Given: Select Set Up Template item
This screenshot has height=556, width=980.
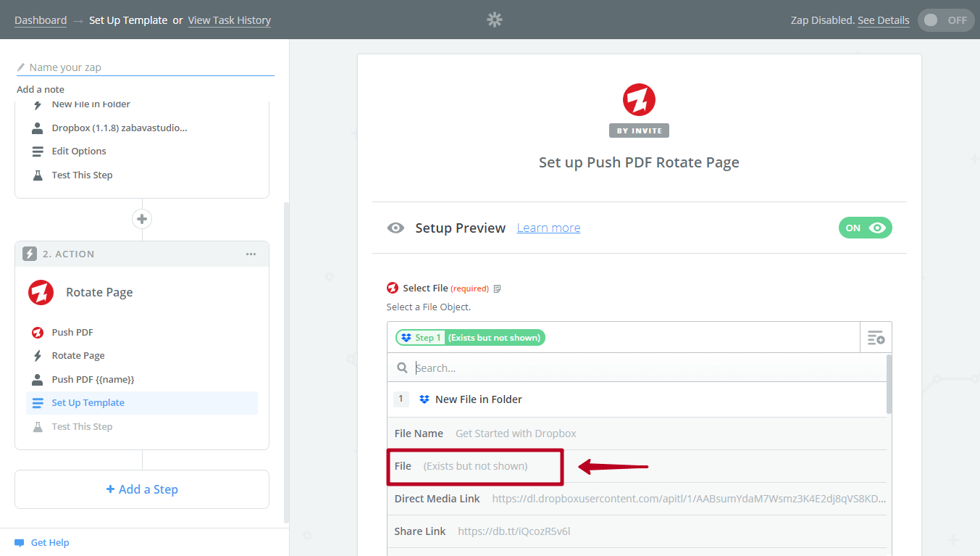Looking at the screenshot, I should click(x=142, y=403).
